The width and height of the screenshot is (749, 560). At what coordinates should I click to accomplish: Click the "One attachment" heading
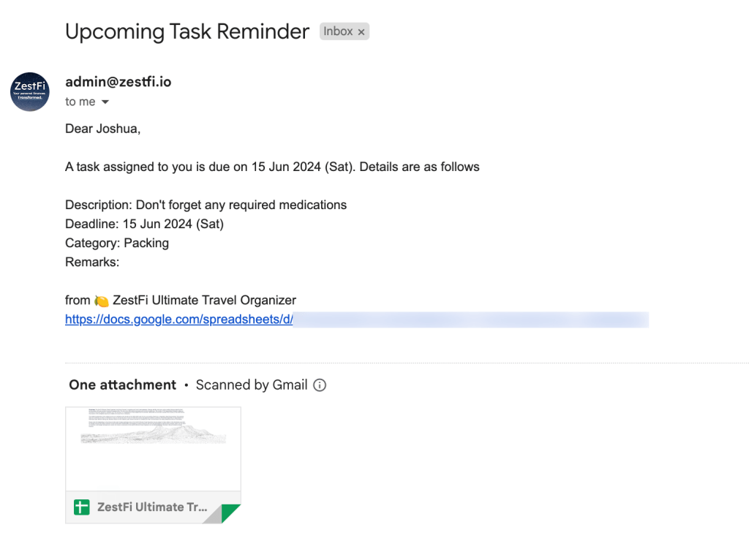point(122,385)
